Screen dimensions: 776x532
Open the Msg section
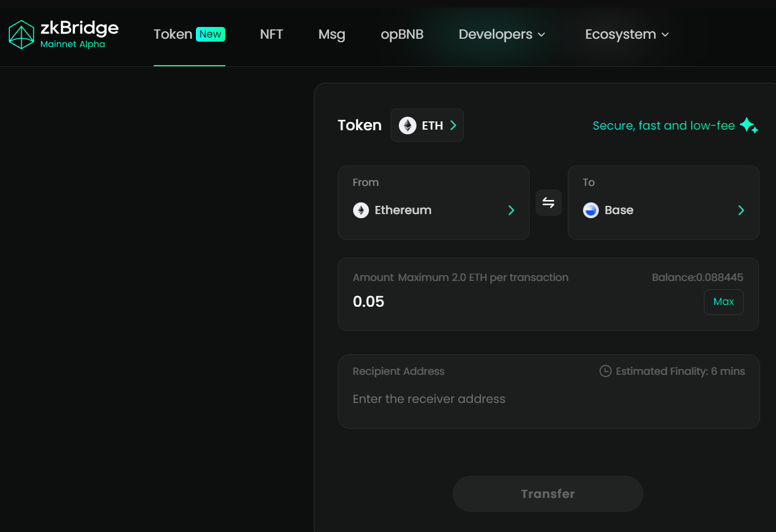332,35
